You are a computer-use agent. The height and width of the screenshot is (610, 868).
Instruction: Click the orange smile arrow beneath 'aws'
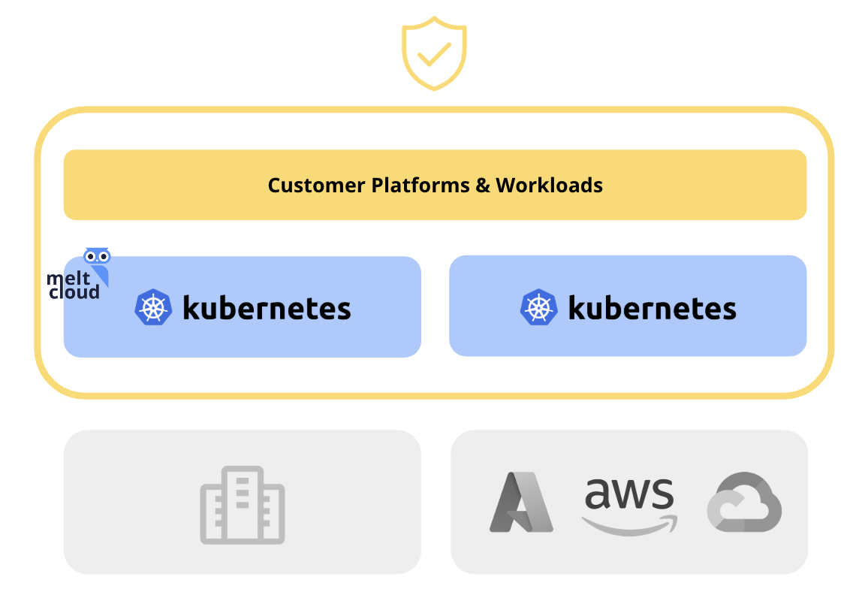629,524
